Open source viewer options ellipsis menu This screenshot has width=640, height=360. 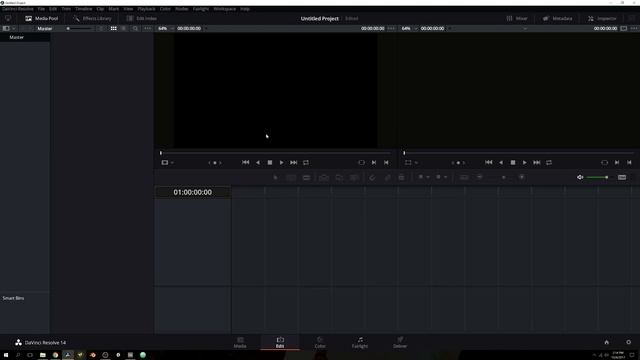(x=391, y=29)
